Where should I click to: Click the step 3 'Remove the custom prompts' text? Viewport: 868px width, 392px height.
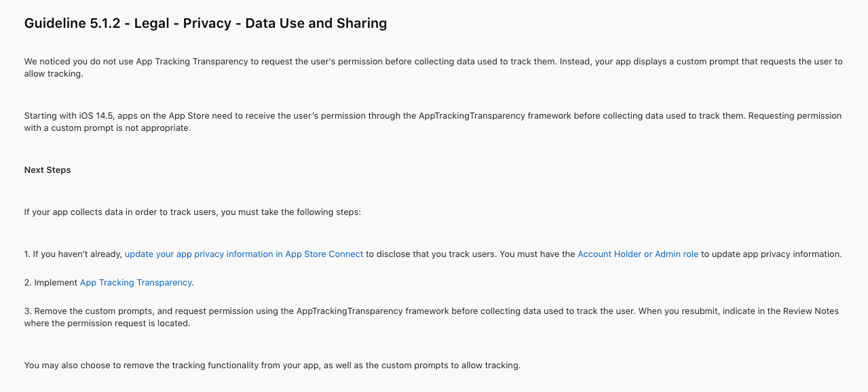click(339, 311)
